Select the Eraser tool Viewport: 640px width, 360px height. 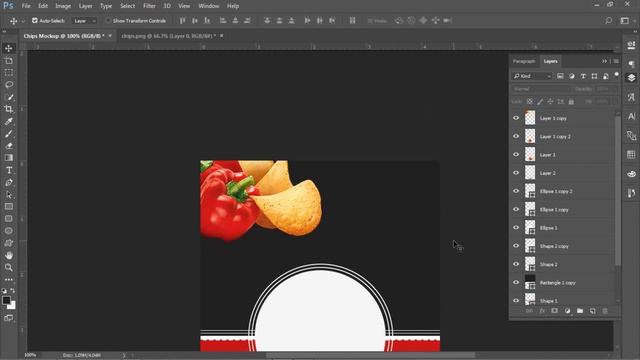point(9,146)
